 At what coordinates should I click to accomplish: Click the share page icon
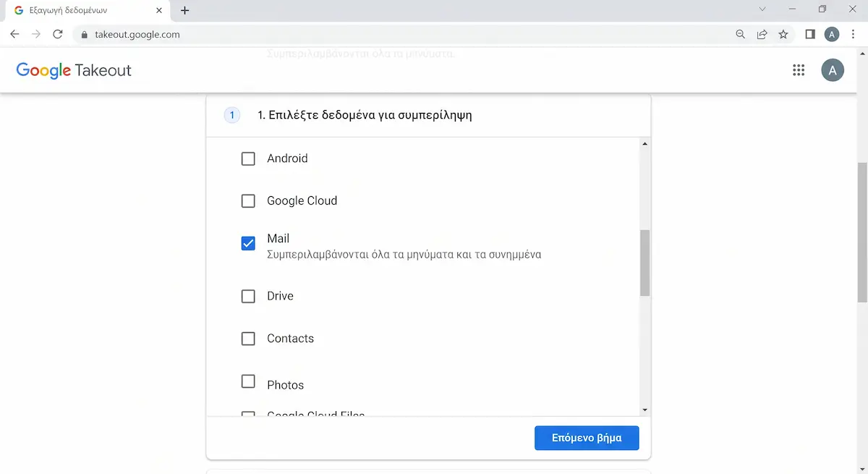(762, 34)
